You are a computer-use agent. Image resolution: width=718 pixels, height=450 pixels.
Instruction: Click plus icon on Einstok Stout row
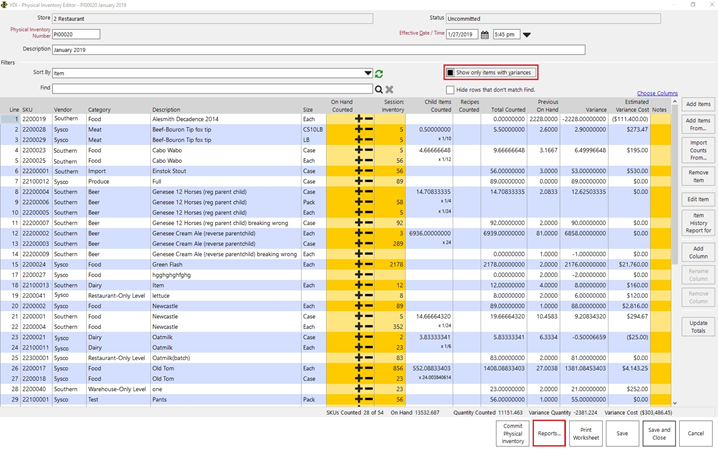click(359, 171)
